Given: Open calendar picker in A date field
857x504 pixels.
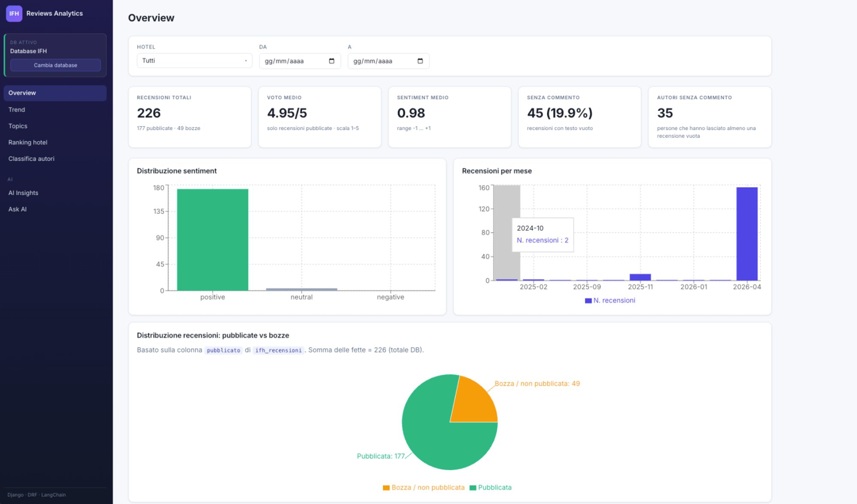Looking at the screenshot, I should point(420,61).
